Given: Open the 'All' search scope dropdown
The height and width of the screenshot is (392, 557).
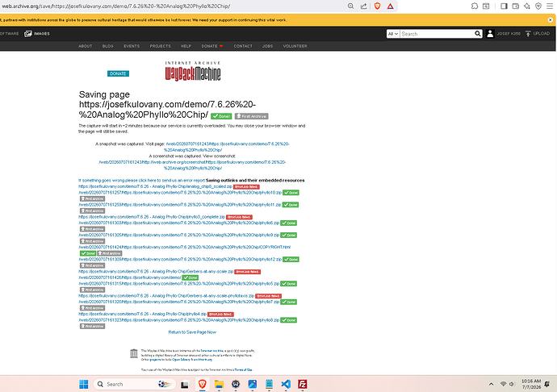Looking at the screenshot, I should coord(393,34).
